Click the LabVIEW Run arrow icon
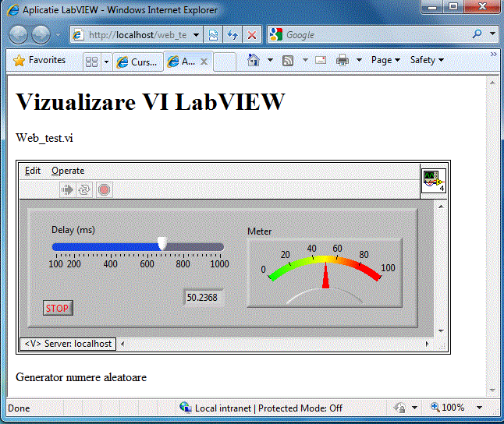The image size is (504, 424). (x=67, y=190)
